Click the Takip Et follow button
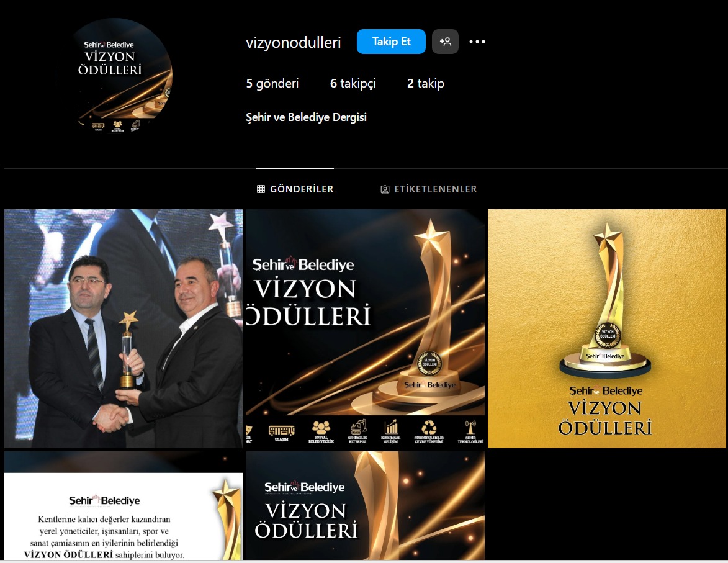 click(x=391, y=42)
